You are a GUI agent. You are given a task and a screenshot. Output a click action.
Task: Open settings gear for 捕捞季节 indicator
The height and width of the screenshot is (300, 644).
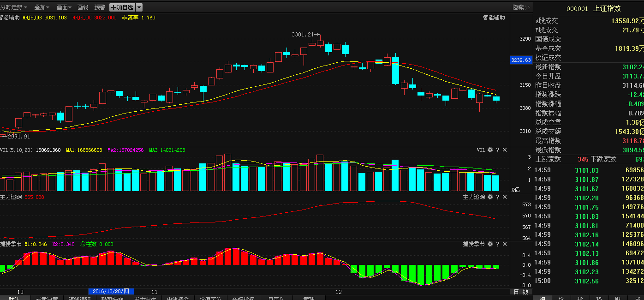(x=490, y=244)
